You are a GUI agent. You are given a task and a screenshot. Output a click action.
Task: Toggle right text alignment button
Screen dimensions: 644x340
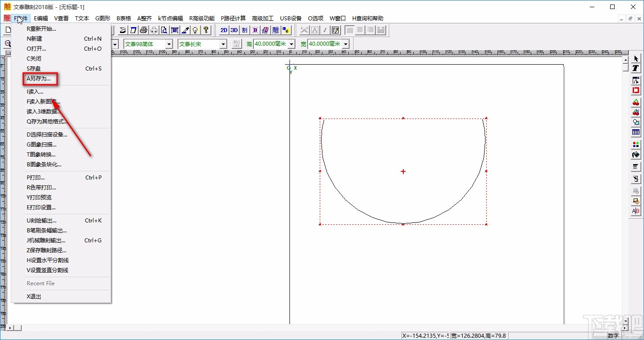click(x=370, y=30)
